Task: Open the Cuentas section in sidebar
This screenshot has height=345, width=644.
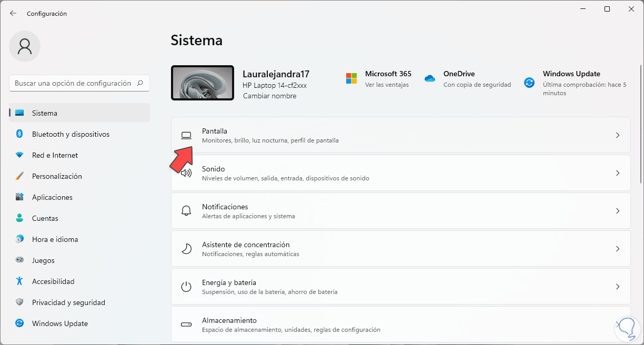Action: pyautogui.click(x=45, y=218)
